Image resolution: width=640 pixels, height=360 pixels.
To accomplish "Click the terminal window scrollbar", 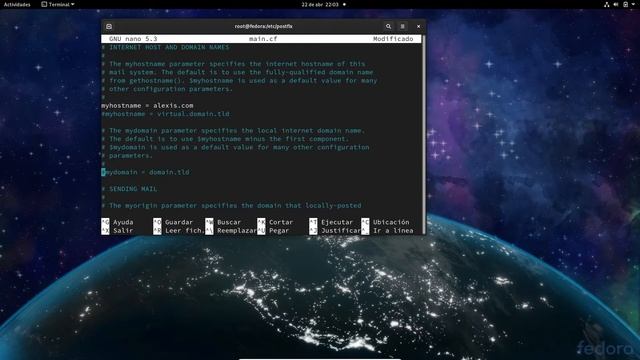I will click(423, 135).
